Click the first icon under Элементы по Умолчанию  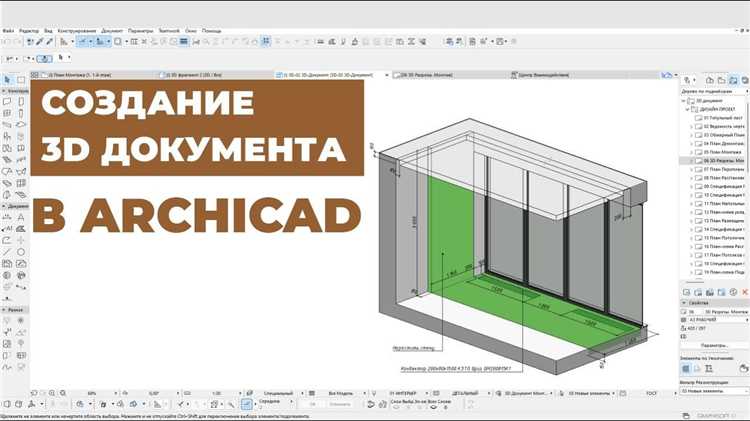686,368
